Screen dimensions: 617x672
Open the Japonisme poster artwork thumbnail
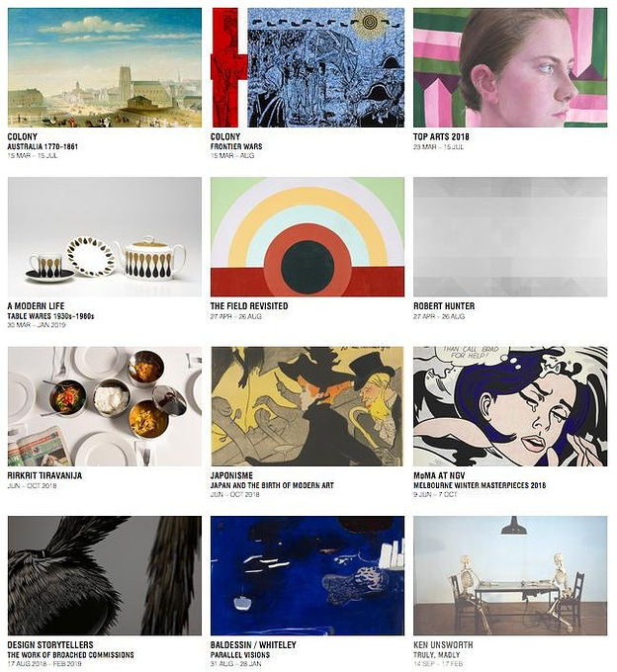(x=308, y=406)
